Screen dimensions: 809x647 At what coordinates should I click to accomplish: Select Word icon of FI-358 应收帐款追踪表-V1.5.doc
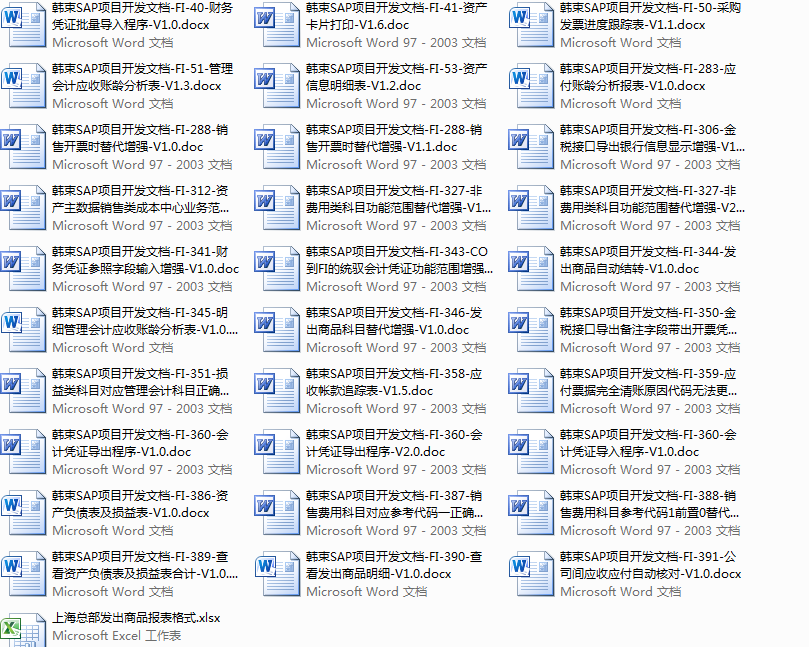click(277, 390)
